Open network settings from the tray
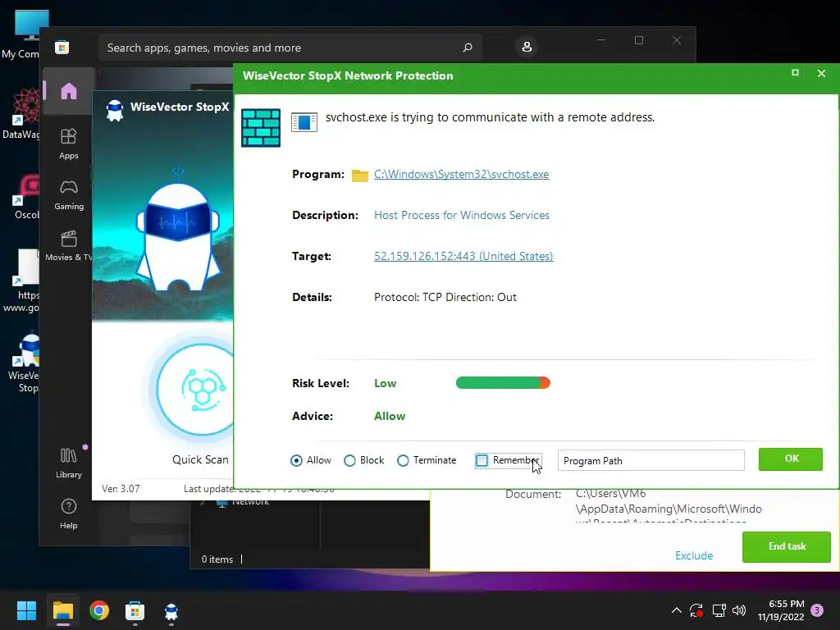Viewport: 840px width, 630px height. pos(719,610)
